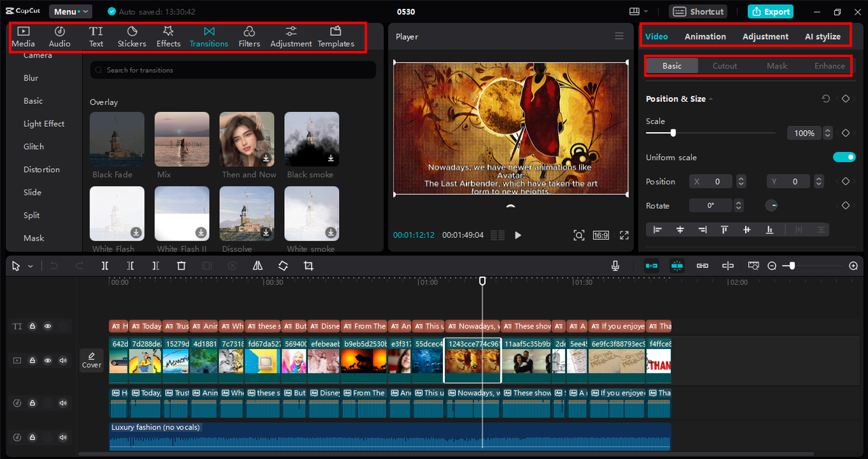
Task: Select the Light Effect transition category
Action: coord(44,123)
